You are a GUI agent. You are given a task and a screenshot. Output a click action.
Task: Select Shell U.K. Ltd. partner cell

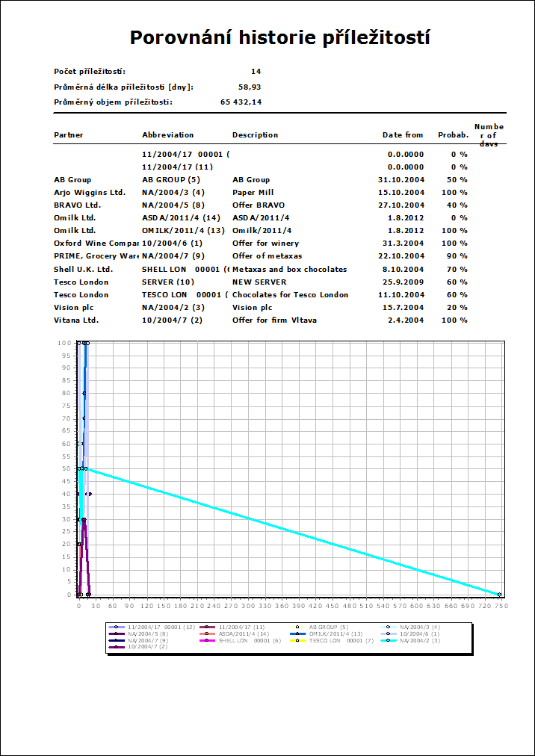tap(84, 269)
